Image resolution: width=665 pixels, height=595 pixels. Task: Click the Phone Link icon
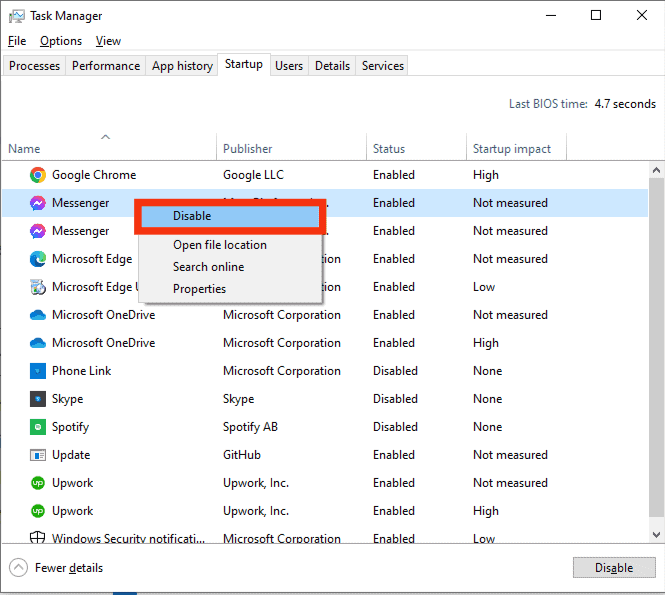coord(38,371)
